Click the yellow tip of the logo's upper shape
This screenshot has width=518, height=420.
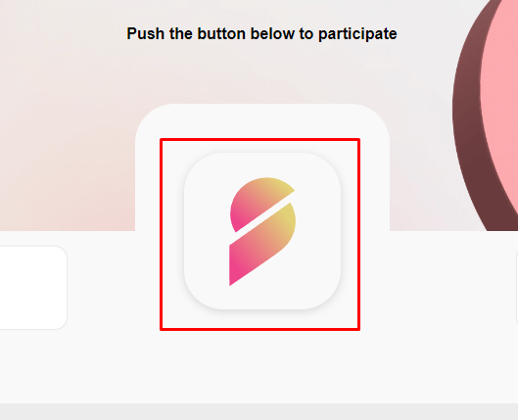click(x=284, y=187)
